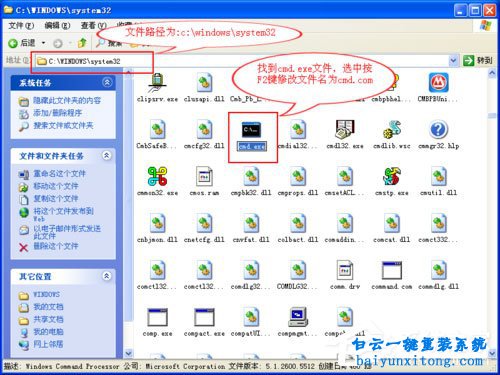Select the cmd.exe file icon

251,130
